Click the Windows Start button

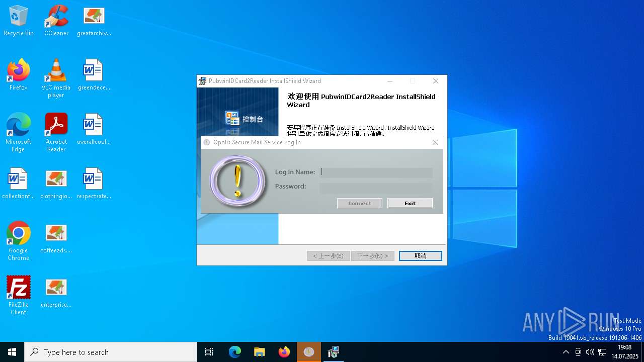(x=12, y=352)
